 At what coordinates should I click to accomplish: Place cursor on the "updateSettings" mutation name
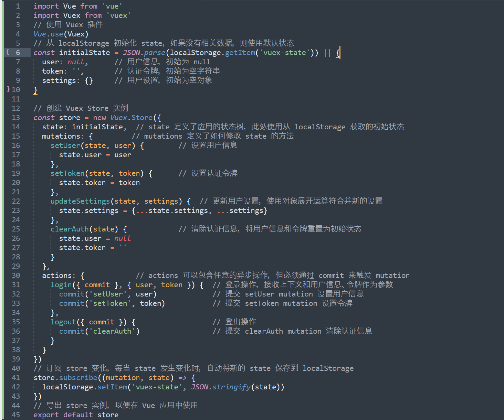pyautogui.click(x=80, y=201)
